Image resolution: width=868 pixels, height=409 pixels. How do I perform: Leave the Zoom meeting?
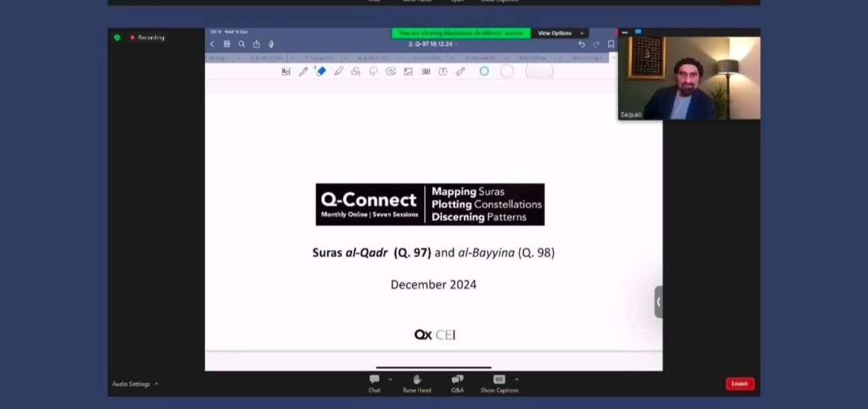[x=739, y=383]
